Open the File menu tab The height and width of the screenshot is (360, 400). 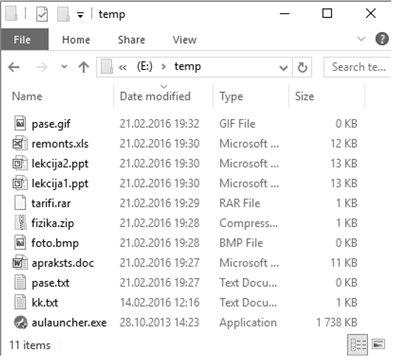[22, 40]
